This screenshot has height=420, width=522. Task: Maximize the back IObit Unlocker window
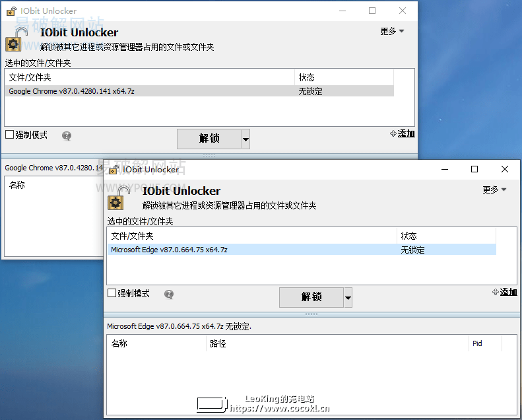coord(372,11)
